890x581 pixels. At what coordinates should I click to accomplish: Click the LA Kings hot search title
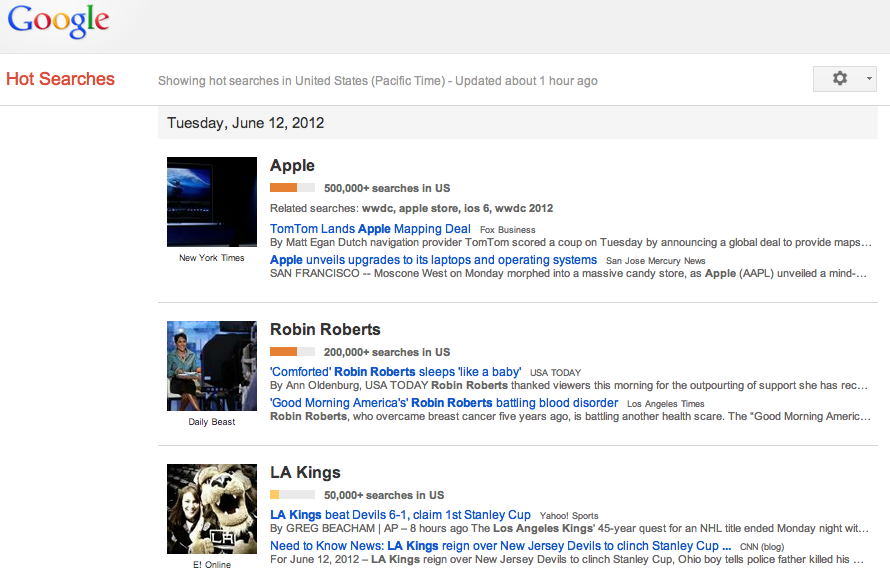[x=305, y=473]
